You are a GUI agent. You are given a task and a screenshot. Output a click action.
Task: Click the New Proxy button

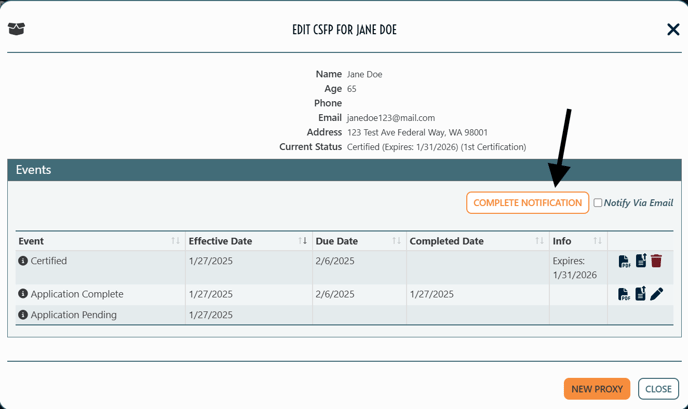tap(597, 389)
